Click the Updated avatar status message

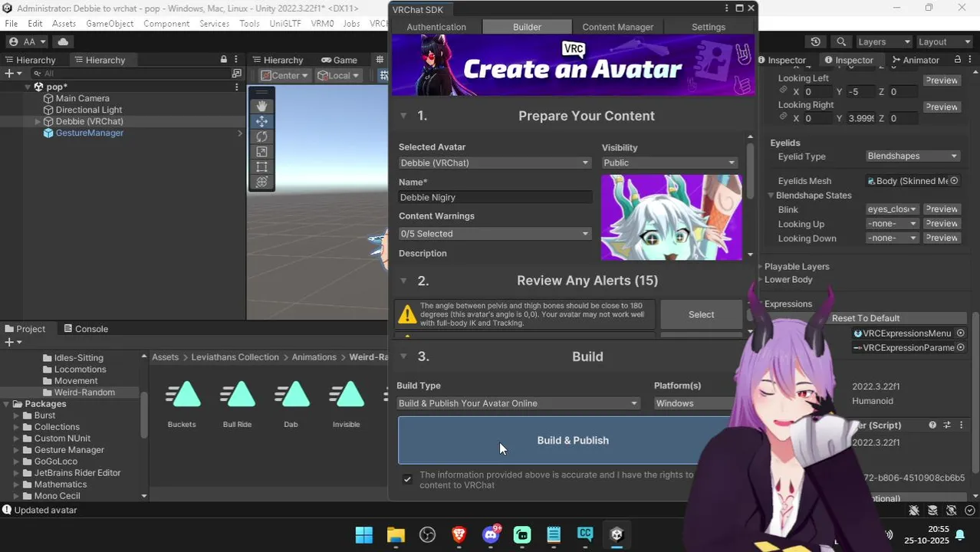coord(45,510)
